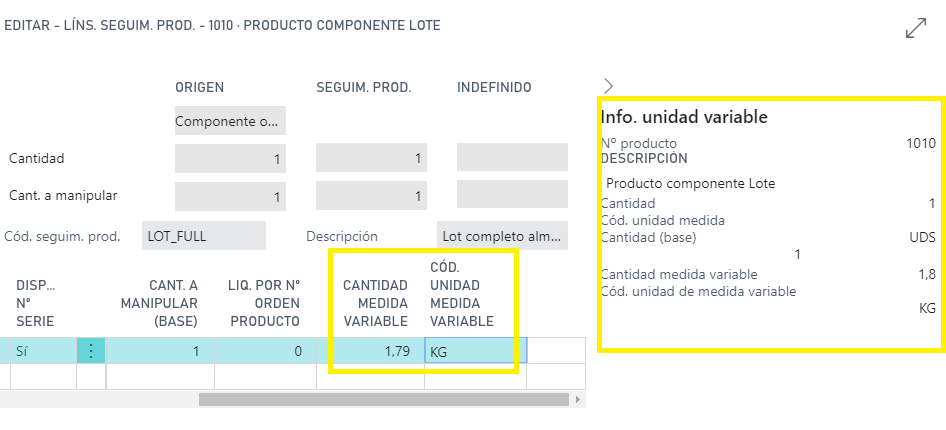Edit the KG unit code cell

(475, 351)
